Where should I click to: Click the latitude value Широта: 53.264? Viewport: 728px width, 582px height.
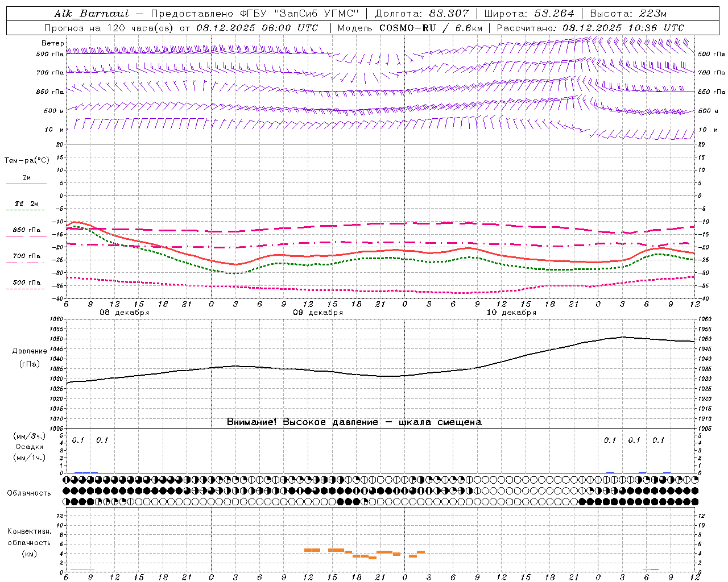pos(529,14)
